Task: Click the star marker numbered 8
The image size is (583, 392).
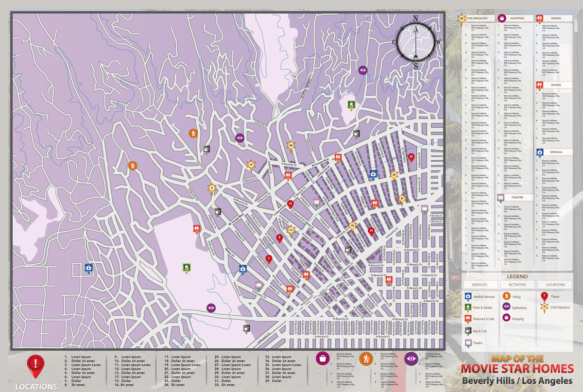Action: coord(212,187)
